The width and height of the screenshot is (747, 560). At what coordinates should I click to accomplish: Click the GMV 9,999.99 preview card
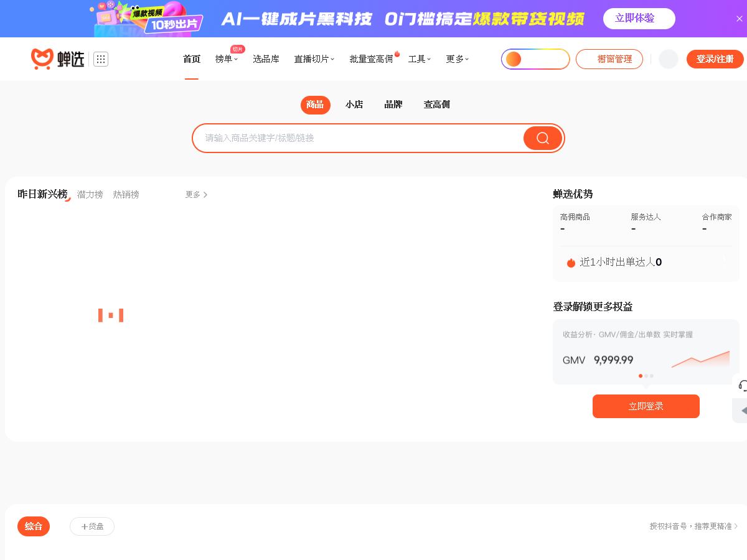646,352
